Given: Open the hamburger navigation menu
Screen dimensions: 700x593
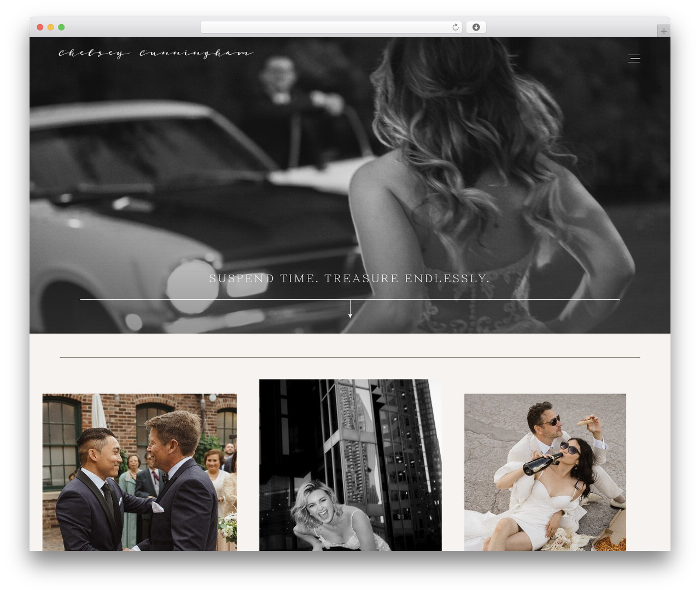Looking at the screenshot, I should click(x=634, y=59).
